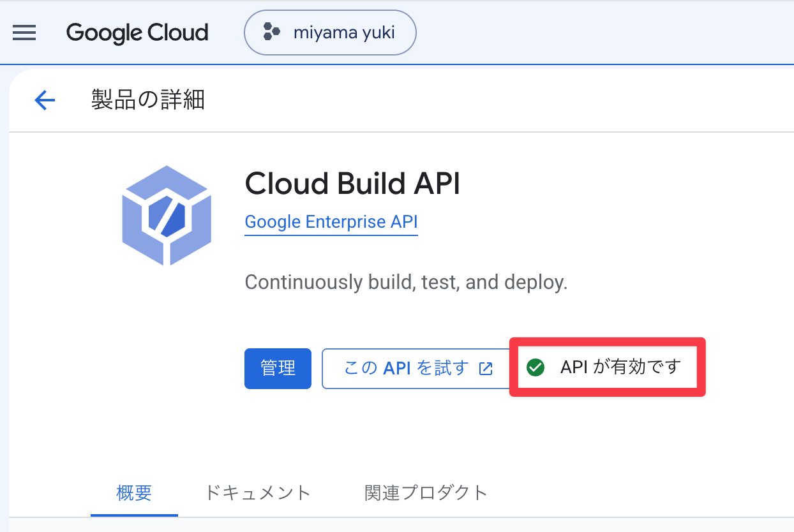This screenshot has height=532, width=794.
Task: Click the green checkmark status icon
Action: (535, 367)
